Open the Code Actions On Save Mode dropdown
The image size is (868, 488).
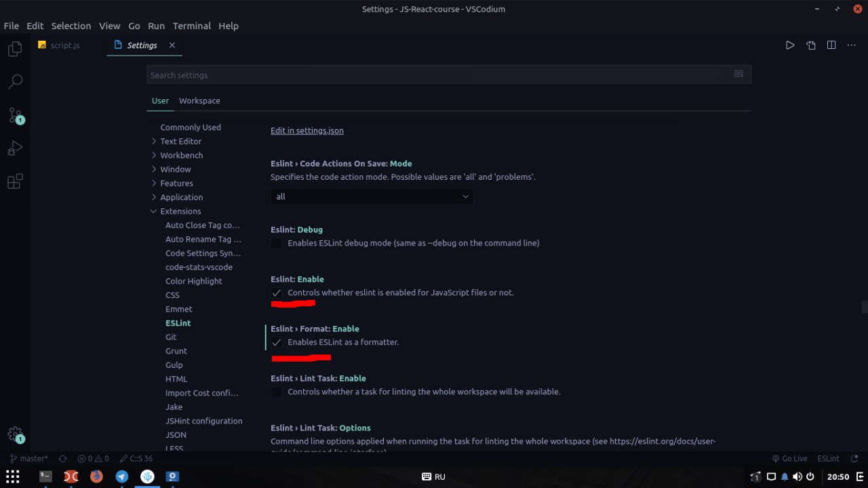372,196
